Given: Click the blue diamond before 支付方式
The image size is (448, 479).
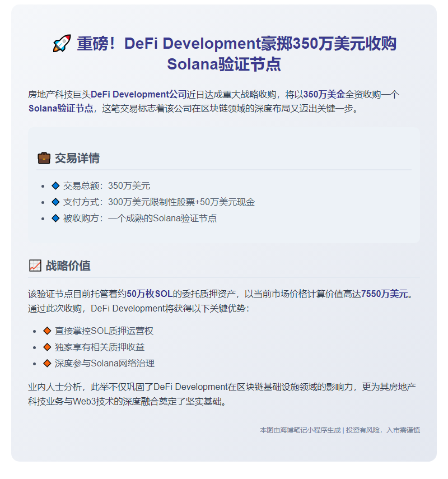Looking at the screenshot, I should [55, 202].
